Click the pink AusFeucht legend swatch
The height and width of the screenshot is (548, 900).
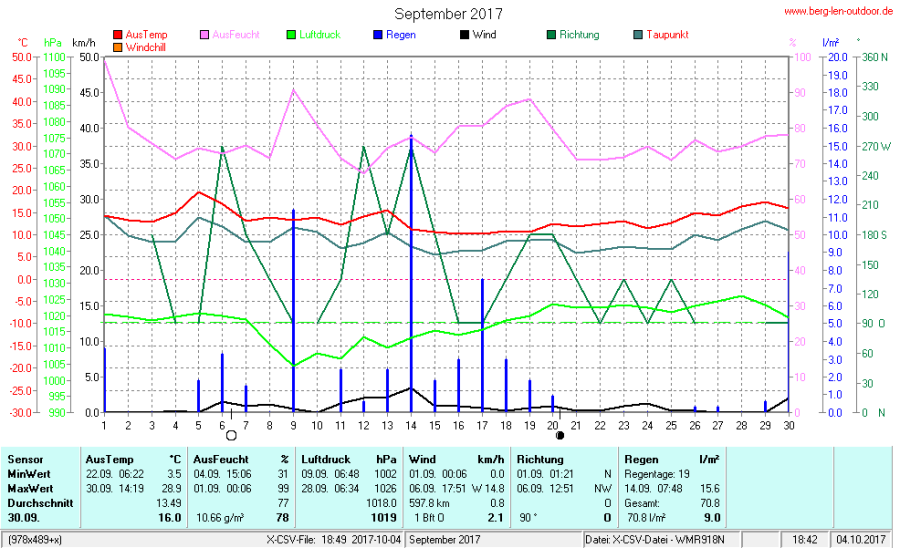click(205, 35)
